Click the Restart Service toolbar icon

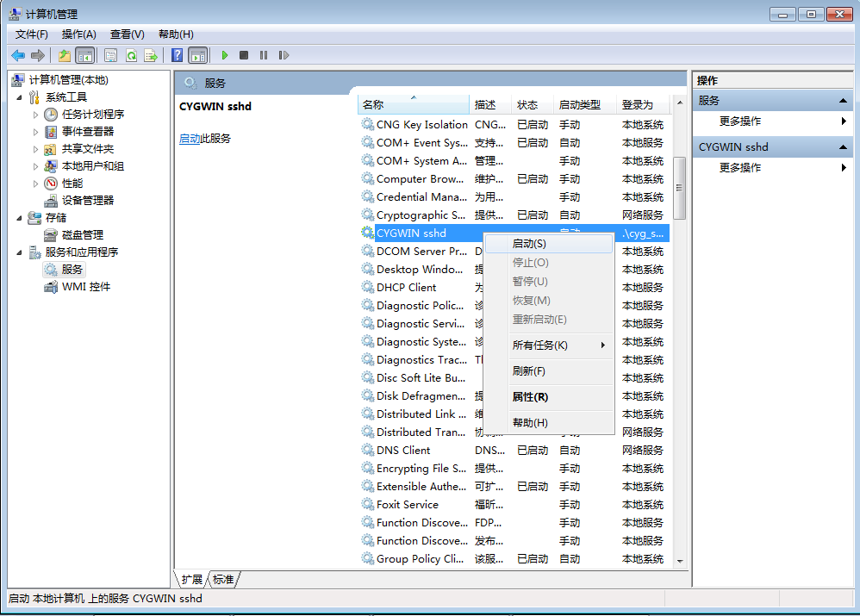click(284, 55)
